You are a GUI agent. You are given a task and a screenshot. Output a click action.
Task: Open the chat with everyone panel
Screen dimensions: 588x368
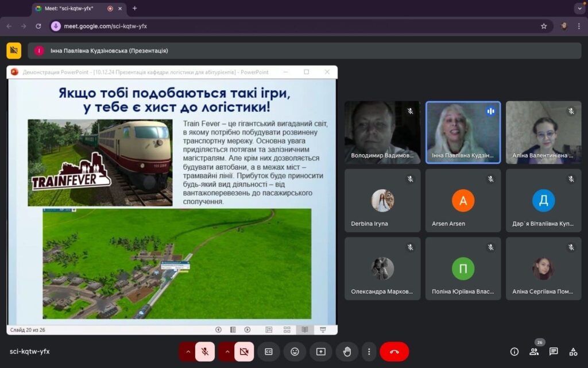pos(554,352)
